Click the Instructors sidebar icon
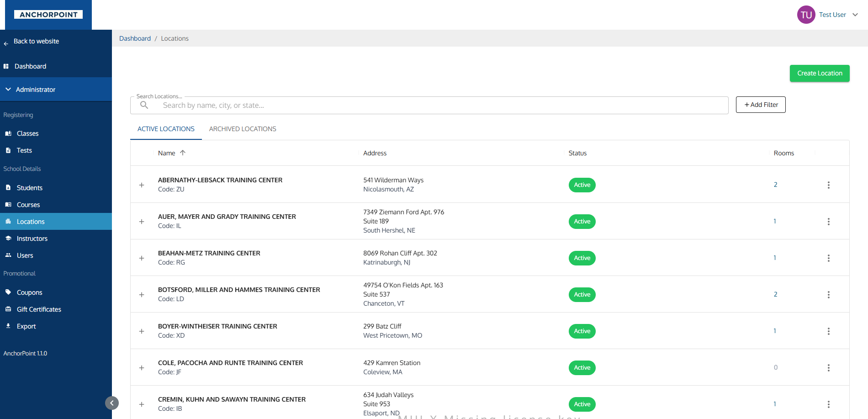 coord(8,238)
